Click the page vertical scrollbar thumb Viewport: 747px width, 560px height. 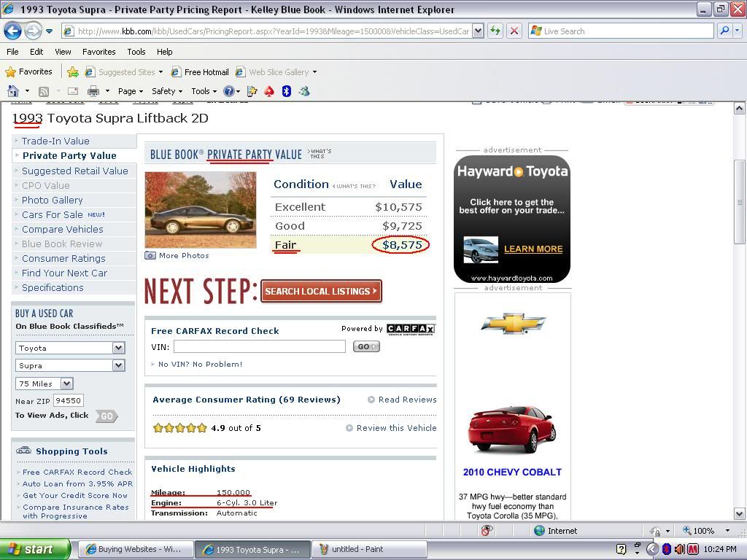[x=740, y=202]
